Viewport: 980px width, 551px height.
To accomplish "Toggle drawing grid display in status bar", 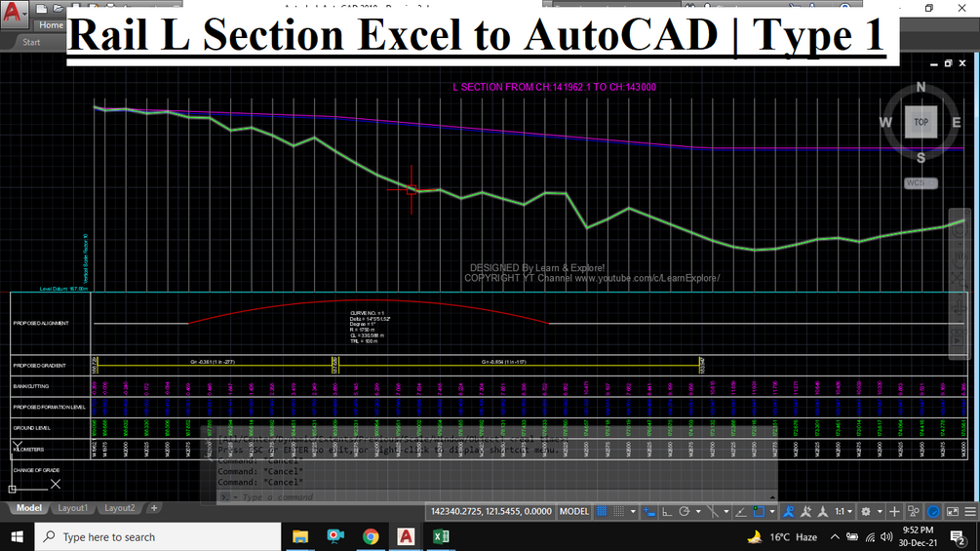I will click(x=602, y=511).
